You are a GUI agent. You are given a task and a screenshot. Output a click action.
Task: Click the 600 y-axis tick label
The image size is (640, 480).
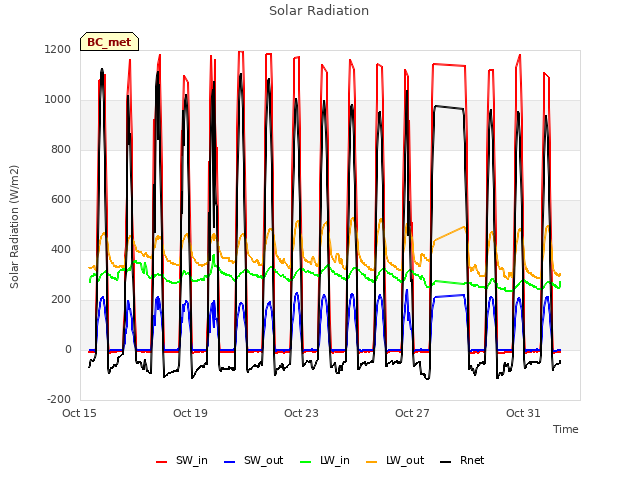click(x=61, y=200)
